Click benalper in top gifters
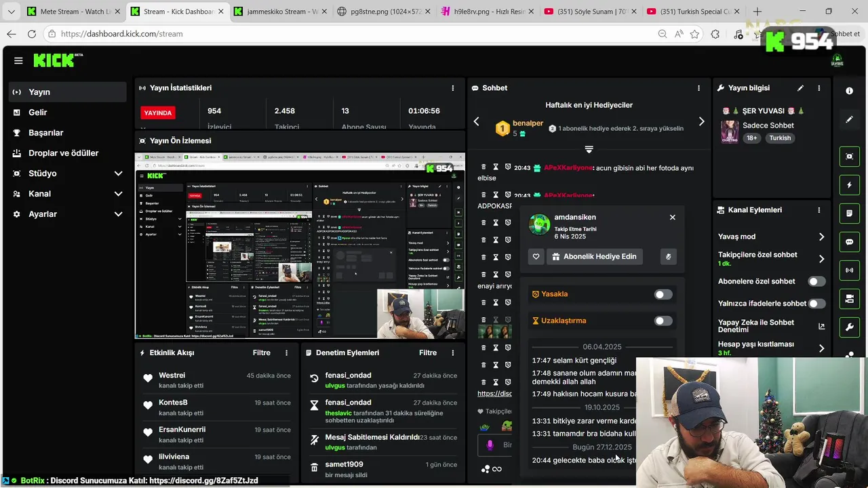 click(x=528, y=123)
